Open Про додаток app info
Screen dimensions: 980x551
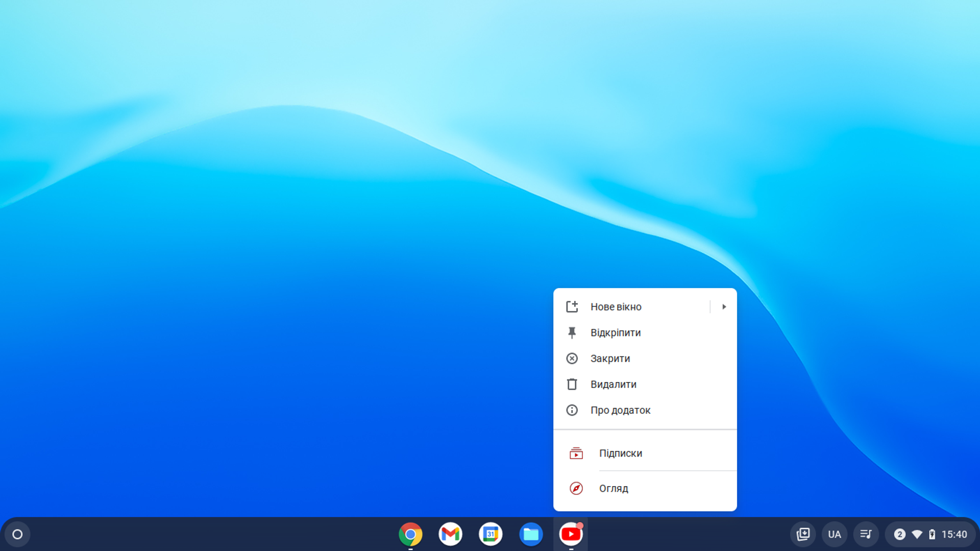pyautogui.click(x=620, y=410)
